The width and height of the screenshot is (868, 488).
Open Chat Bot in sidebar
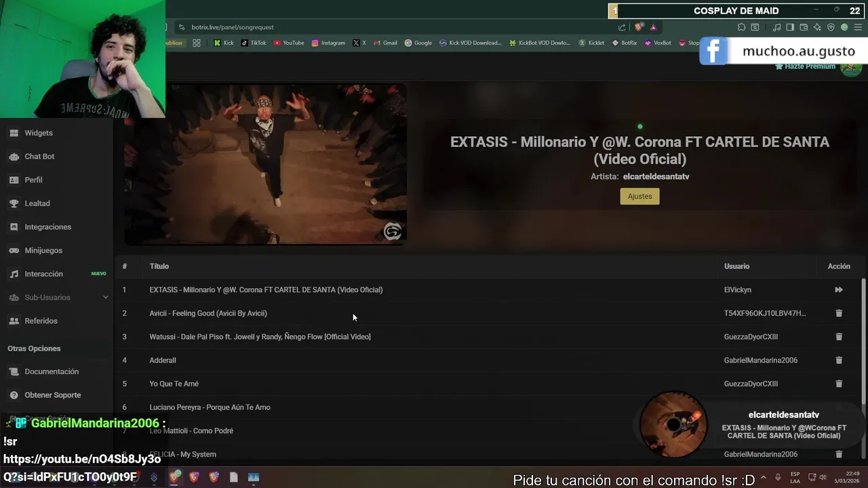(x=39, y=157)
